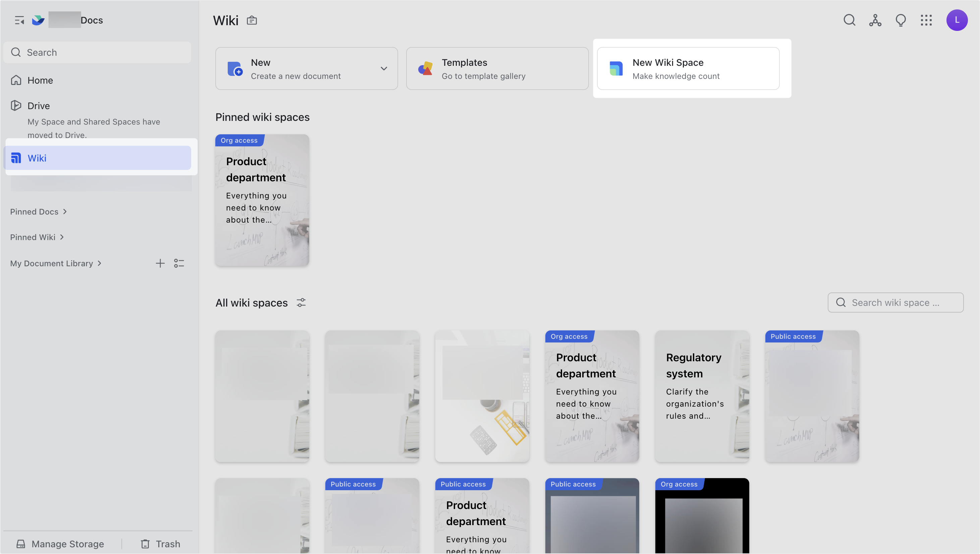Open global search using the magnifier icon
This screenshot has height=554, width=980.
point(850,20)
